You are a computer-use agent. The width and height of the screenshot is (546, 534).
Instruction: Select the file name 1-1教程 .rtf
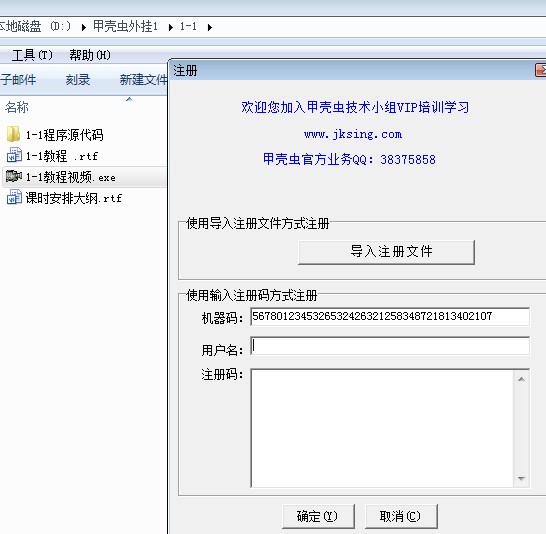tap(62, 156)
